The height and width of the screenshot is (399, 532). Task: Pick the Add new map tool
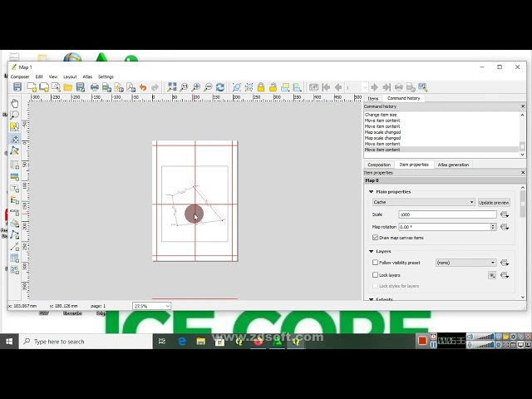point(15,165)
